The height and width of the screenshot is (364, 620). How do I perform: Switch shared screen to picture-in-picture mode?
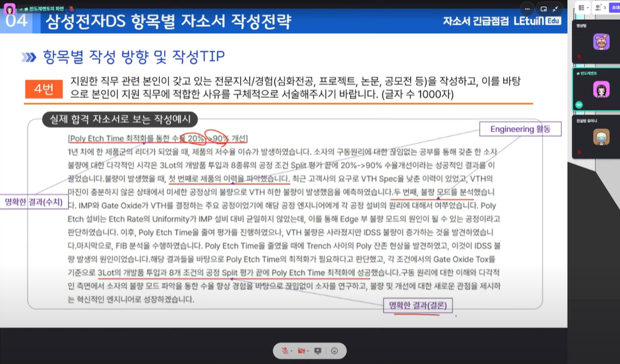(544, 9)
